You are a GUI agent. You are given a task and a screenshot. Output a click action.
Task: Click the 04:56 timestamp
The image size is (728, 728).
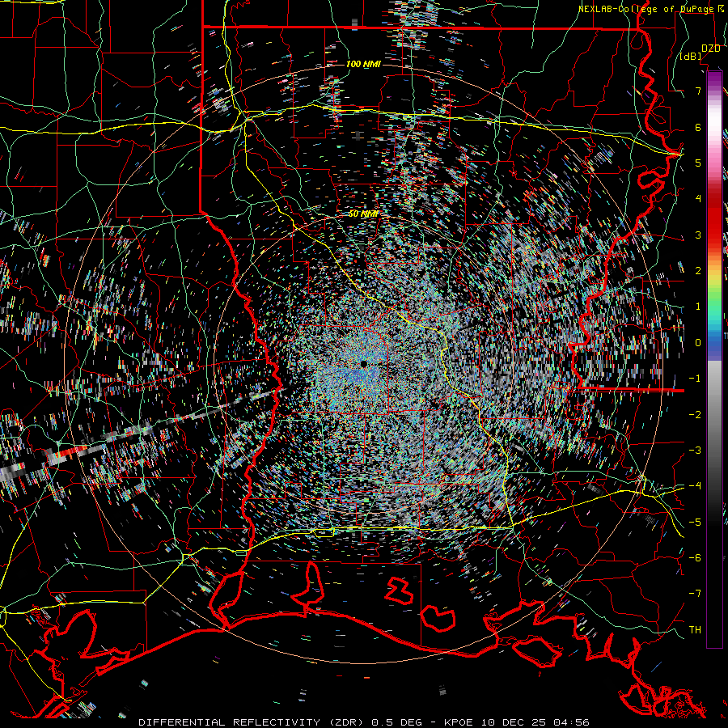pos(570,722)
